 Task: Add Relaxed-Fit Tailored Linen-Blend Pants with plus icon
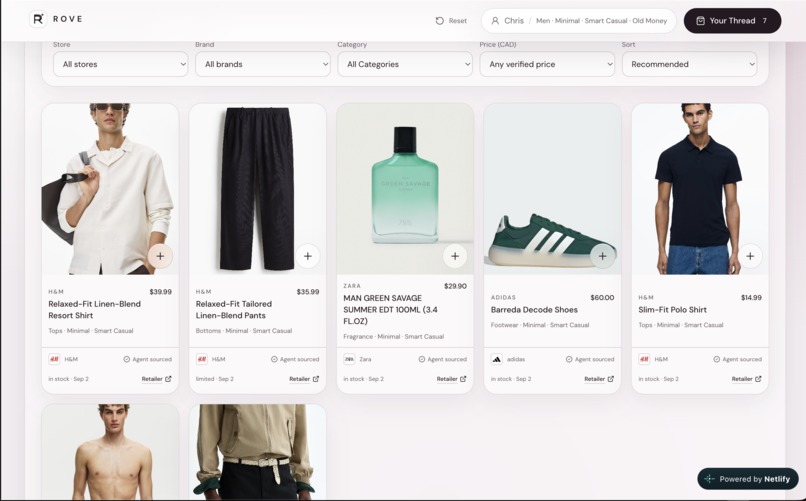(307, 256)
